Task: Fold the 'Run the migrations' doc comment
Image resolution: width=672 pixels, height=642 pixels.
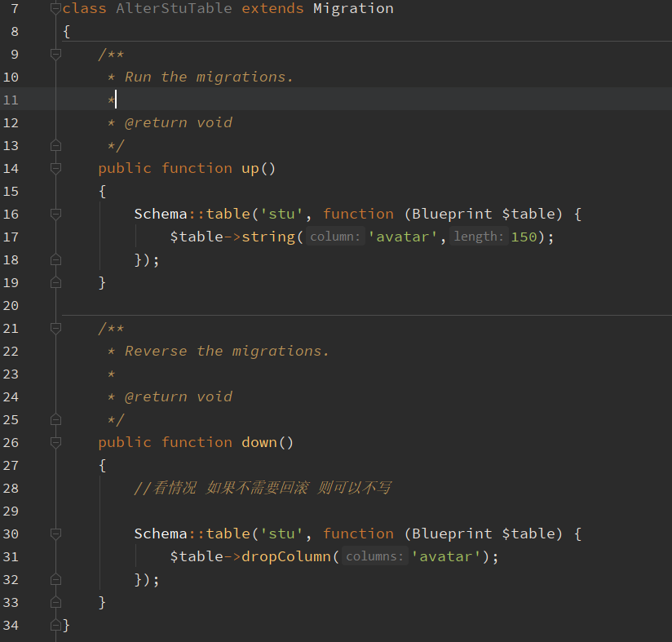Action: point(55,55)
